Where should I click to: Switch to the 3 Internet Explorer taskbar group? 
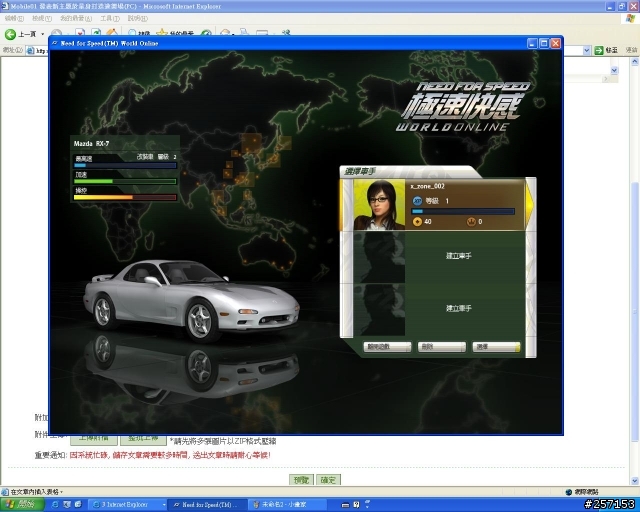coord(128,505)
